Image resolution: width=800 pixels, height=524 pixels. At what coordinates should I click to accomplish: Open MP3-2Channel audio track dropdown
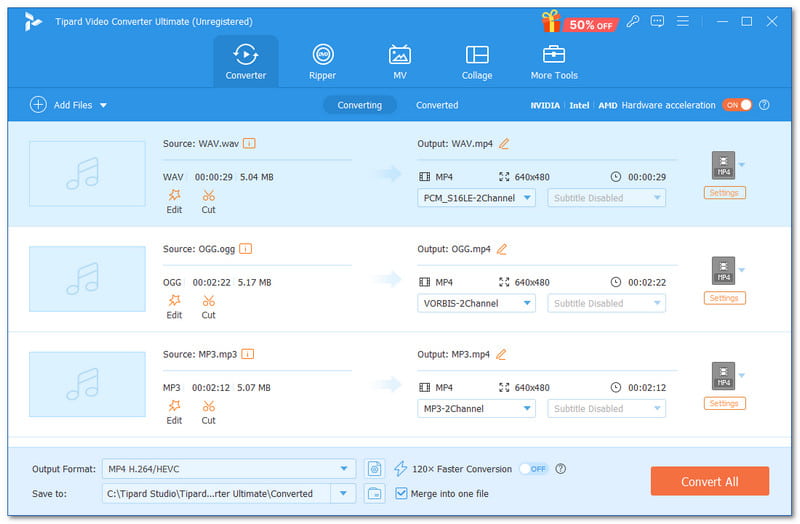(476, 409)
